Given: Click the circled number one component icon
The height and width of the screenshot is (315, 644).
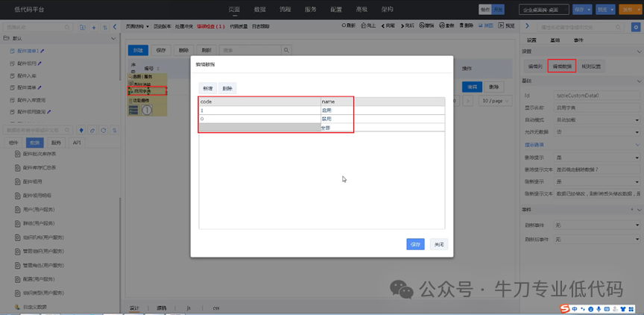Looking at the screenshot, I should click(147, 110).
